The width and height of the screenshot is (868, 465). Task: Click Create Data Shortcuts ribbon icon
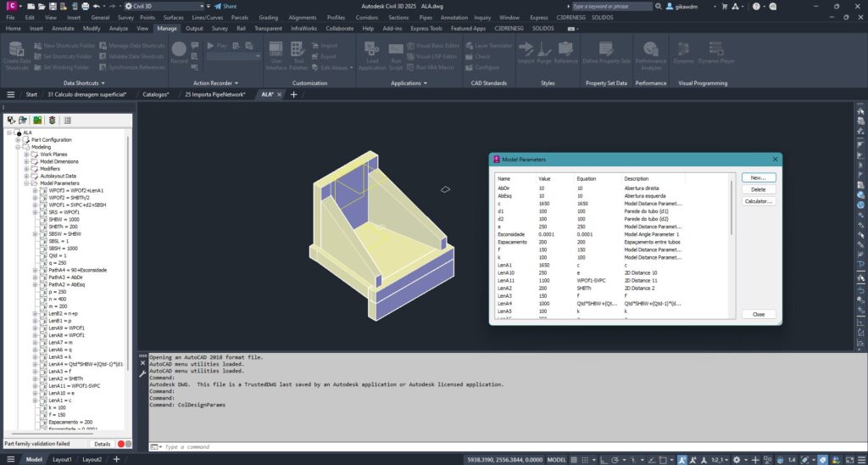click(17, 55)
